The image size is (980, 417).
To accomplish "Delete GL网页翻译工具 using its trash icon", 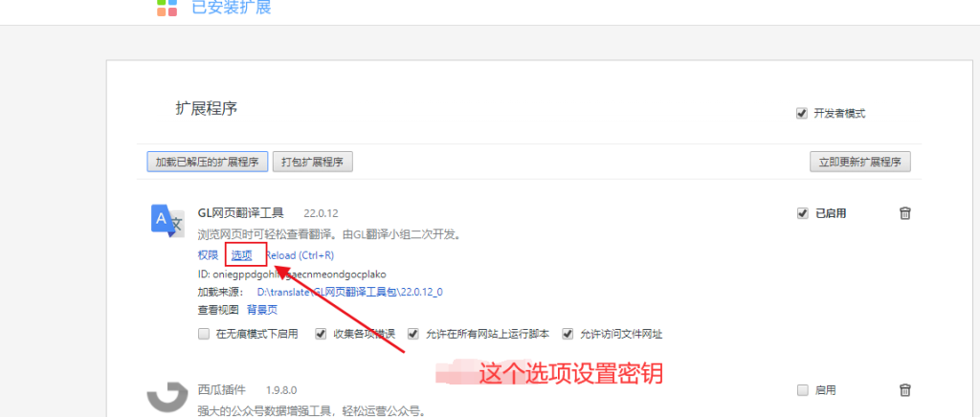I will (904, 213).
